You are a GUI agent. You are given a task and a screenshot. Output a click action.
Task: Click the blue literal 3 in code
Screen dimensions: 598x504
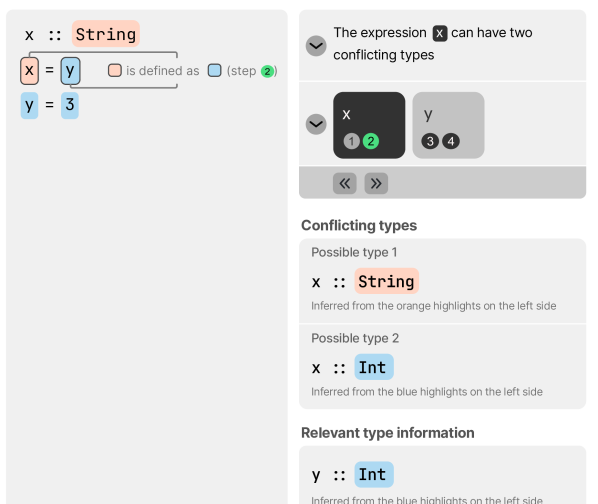70,105
